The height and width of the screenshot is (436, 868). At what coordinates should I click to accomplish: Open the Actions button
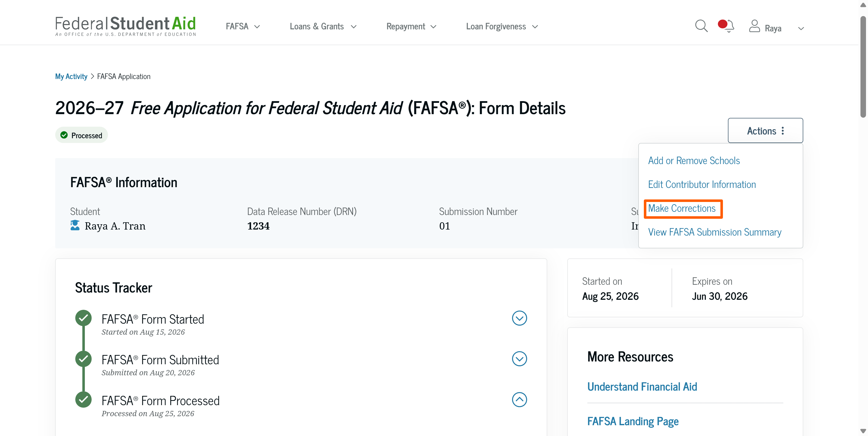tap(765, 131)
